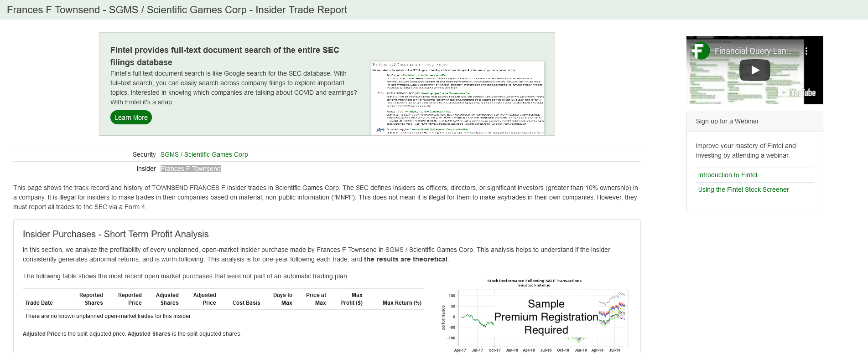Click the Fintel channel logo on the video
The height and width of the screenshot is (353, 868).
700,51
